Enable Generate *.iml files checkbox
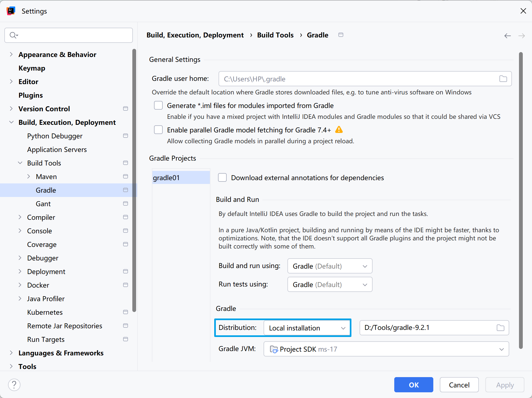The width and height of the screenshot is (532, 398). (158, 105)
